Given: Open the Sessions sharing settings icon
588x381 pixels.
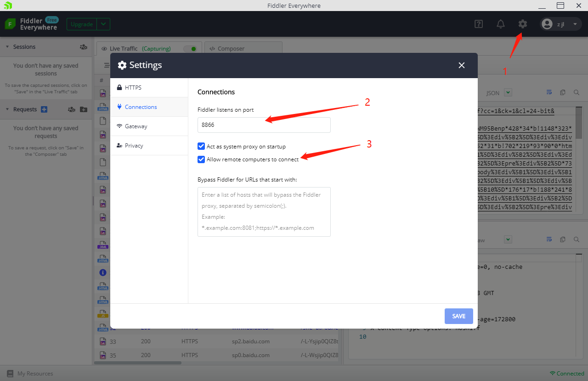Looking at the screenshot, I should 83,47.
